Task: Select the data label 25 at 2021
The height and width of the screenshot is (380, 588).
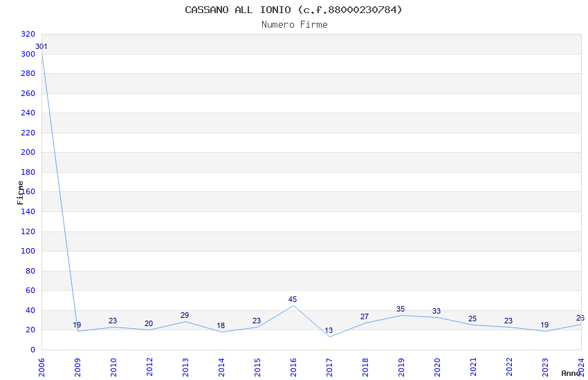Action: coord(472,319)
